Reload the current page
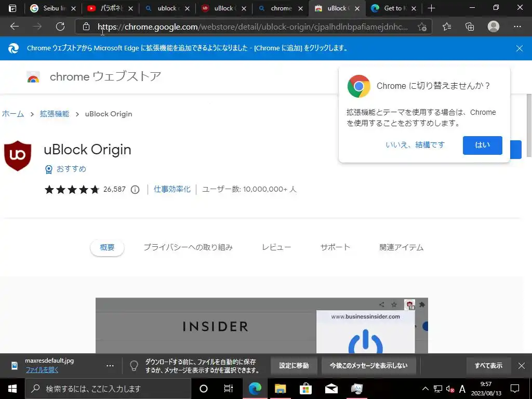 60,26
